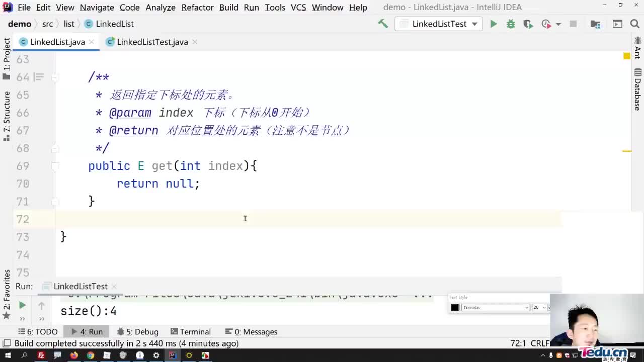Click the Build Project hammer icon
This screenshot has width=644, height=362.
[383, 24]
